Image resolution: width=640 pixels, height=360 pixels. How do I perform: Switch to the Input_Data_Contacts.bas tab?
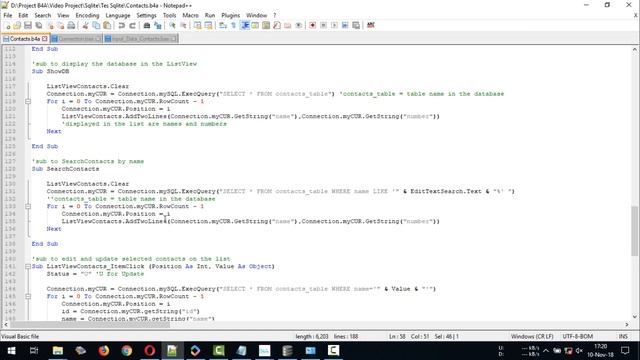[140, 39]
